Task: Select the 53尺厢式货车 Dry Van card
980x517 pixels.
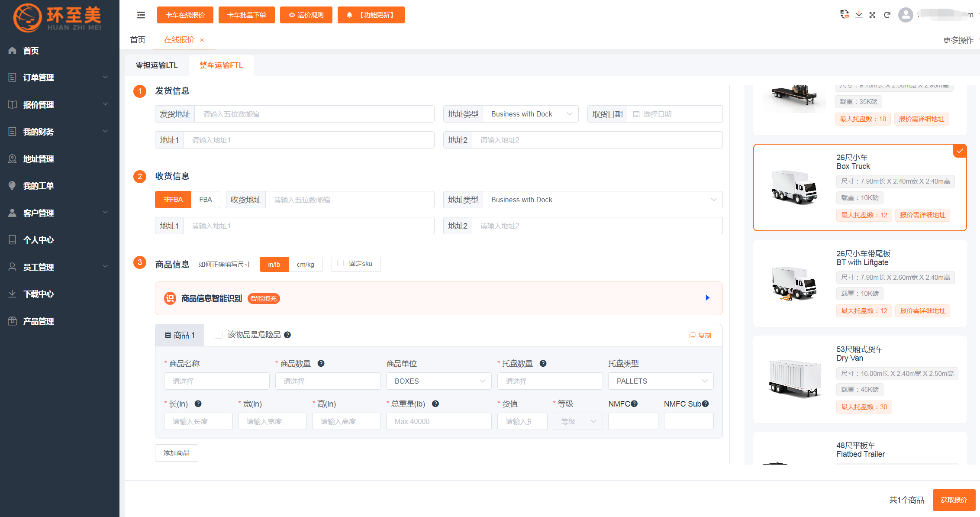Action: 860,379
